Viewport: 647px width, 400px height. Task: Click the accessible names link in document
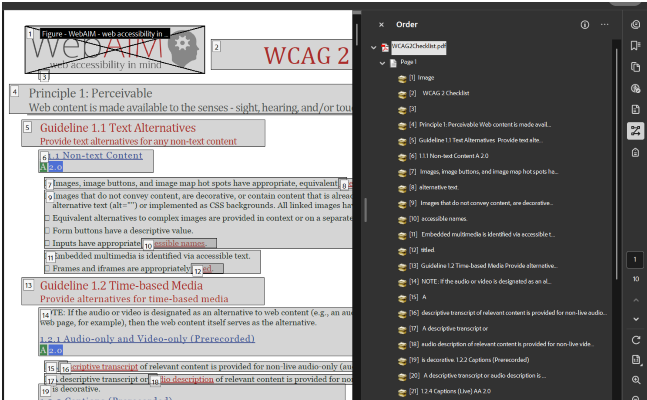pyautogui.click(x=179, y=244)
